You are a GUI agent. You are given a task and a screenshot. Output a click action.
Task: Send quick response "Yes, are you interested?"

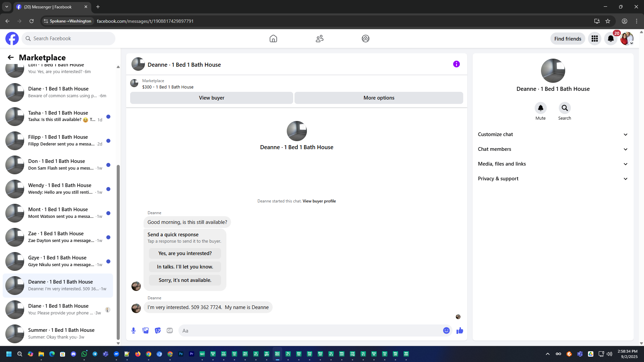click(x=185, y=253)
